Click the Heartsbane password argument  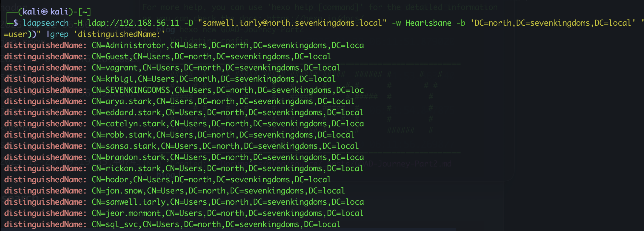point(428,23)
